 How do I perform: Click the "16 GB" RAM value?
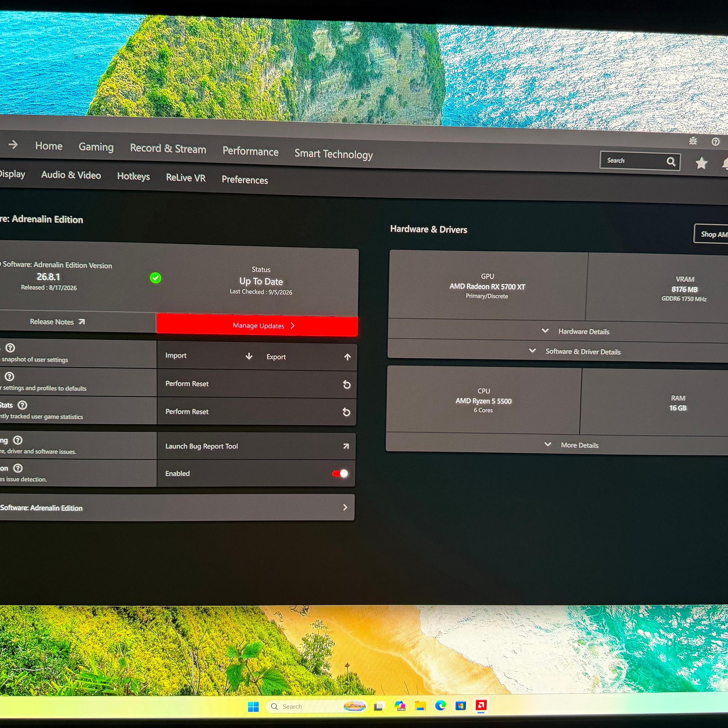pos(678,408)
